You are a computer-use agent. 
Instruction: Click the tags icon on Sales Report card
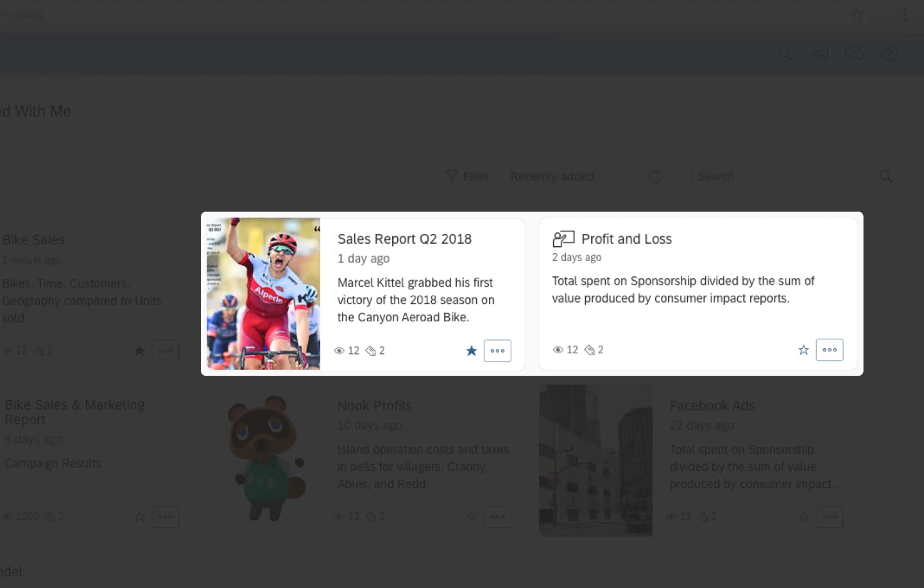click(370, 351)
